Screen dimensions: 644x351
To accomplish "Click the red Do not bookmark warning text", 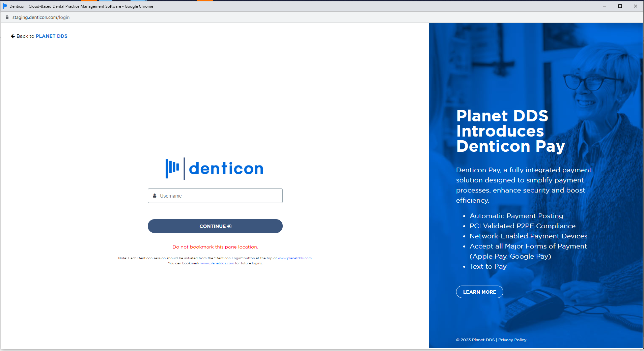I will pyautogui.click(x=215, y=247).
